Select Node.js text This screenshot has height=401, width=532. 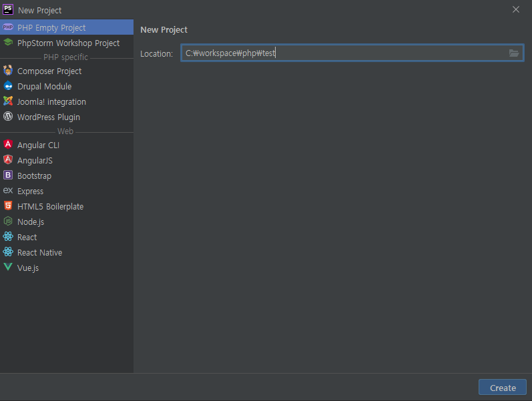click(31, 222)
